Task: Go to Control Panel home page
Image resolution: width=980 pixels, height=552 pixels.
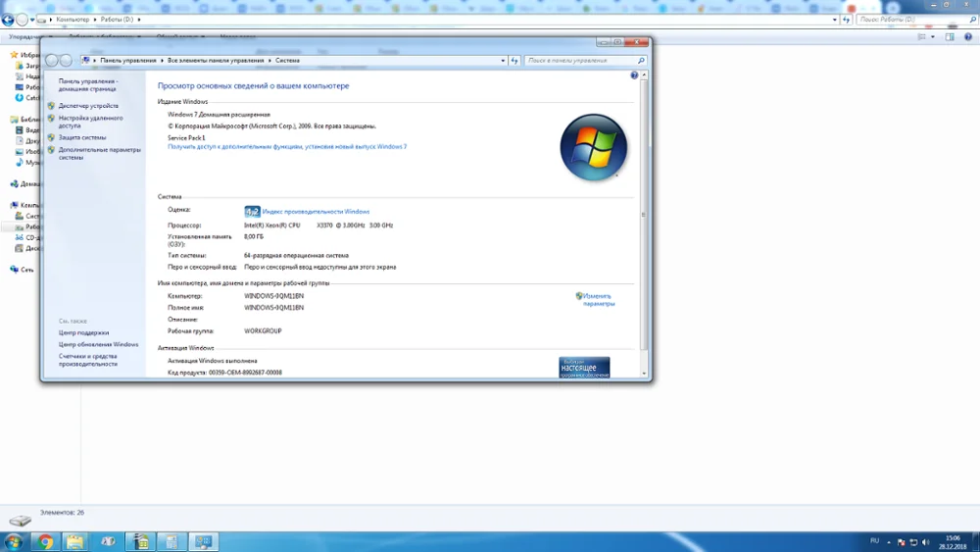Action: 87,85
